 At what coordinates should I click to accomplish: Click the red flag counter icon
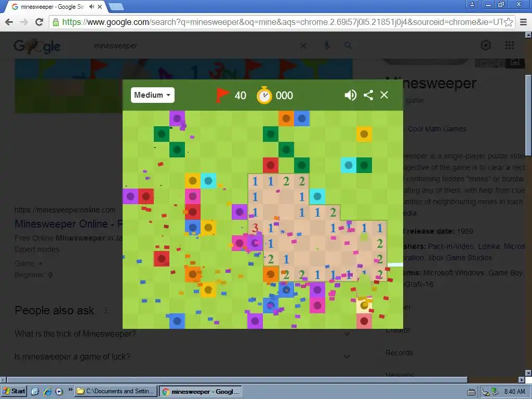(x=222, y=96)
